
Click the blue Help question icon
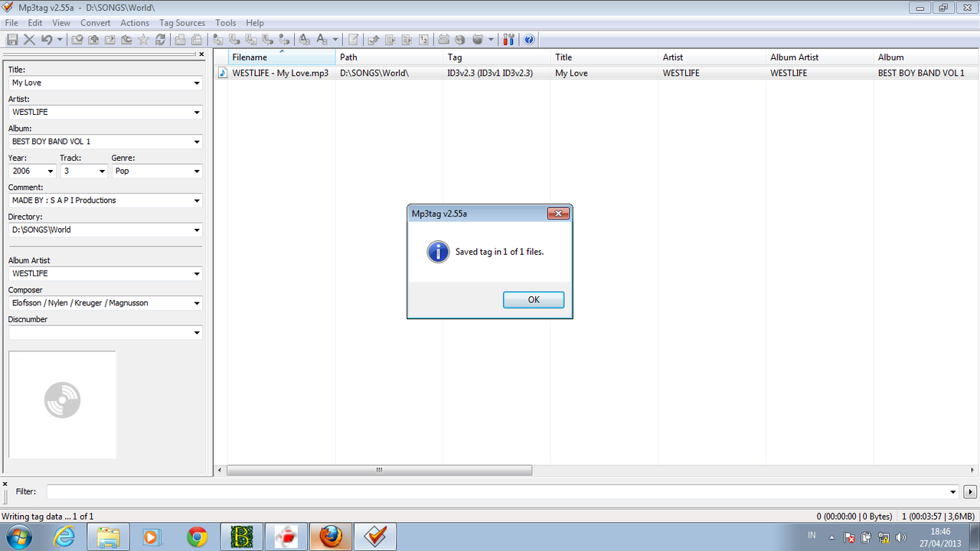(528, 39)
